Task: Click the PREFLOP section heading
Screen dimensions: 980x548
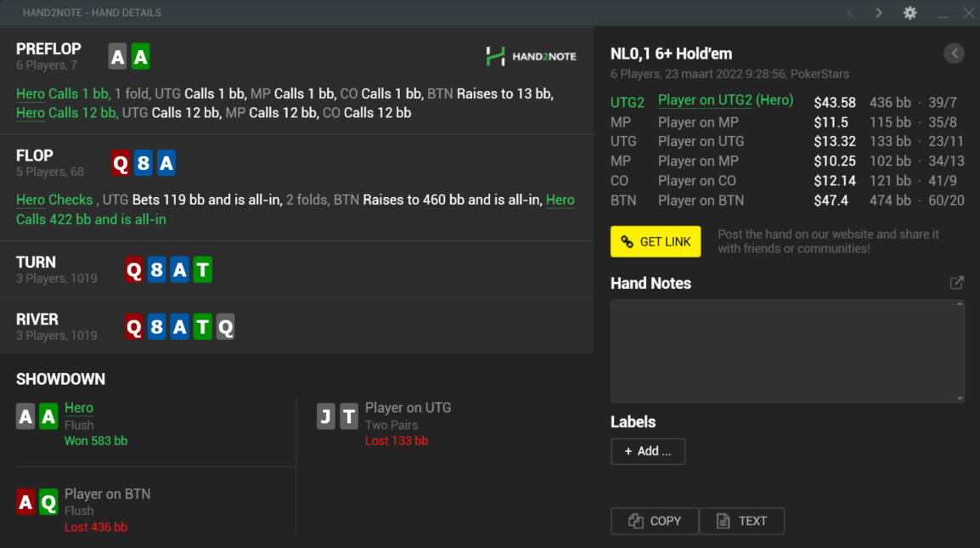Action: click(48, 48)
